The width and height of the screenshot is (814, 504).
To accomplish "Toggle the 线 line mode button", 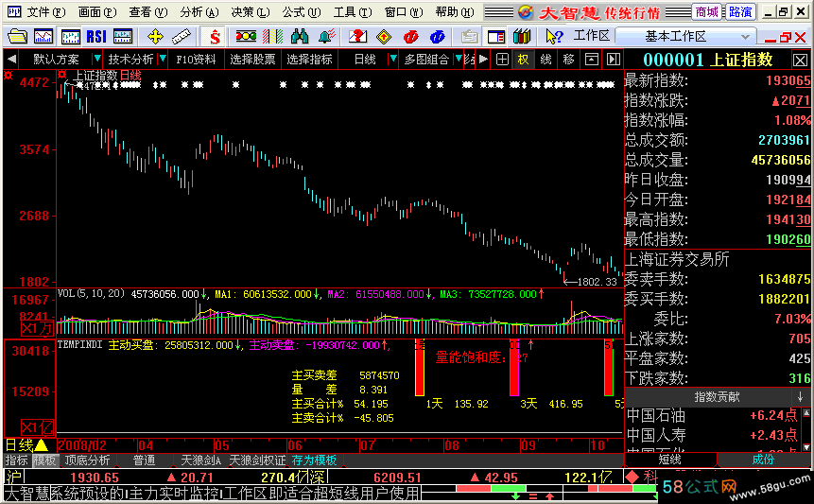I will click(x=546, y=60).
